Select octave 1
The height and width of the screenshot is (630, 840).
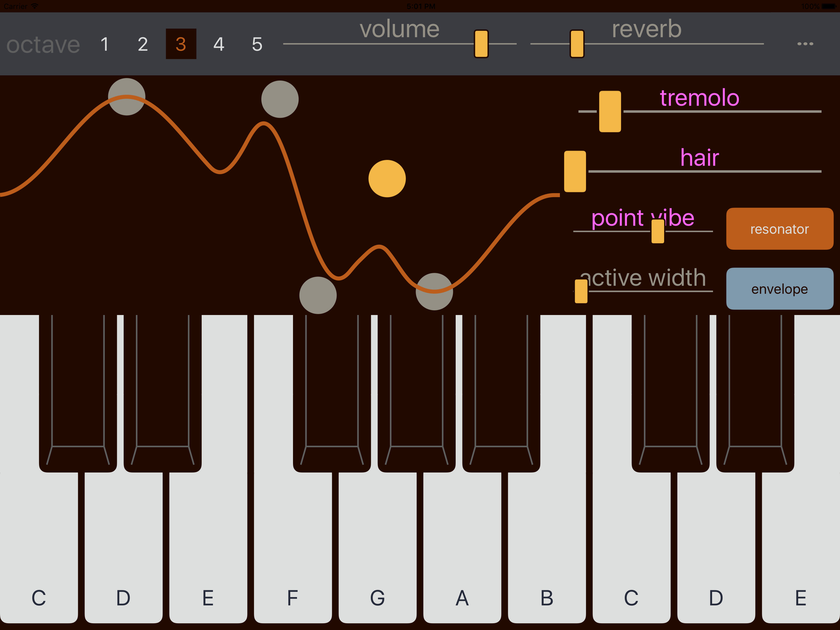pyautogui.click(x=105, y=44)
